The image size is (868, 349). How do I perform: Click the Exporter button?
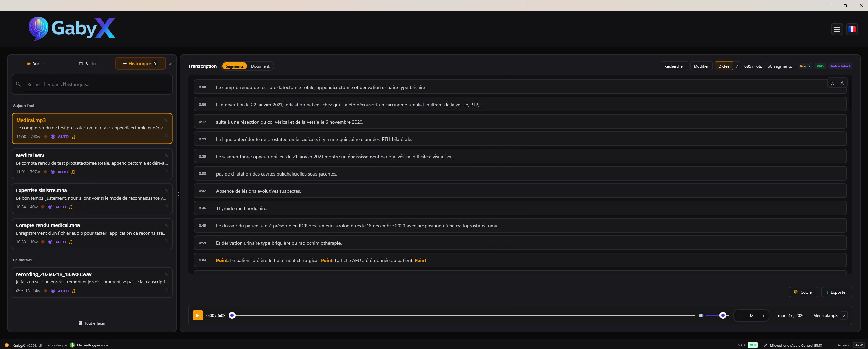point(836,292)
